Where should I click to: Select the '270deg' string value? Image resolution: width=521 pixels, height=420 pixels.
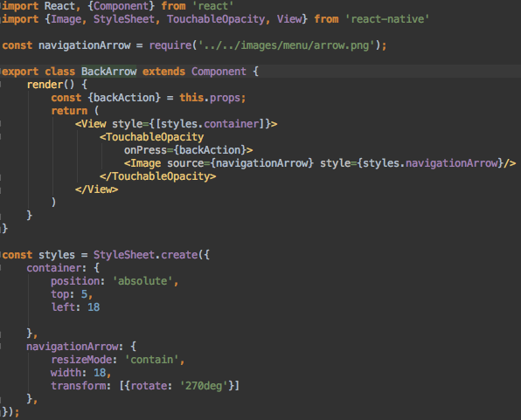204,386
